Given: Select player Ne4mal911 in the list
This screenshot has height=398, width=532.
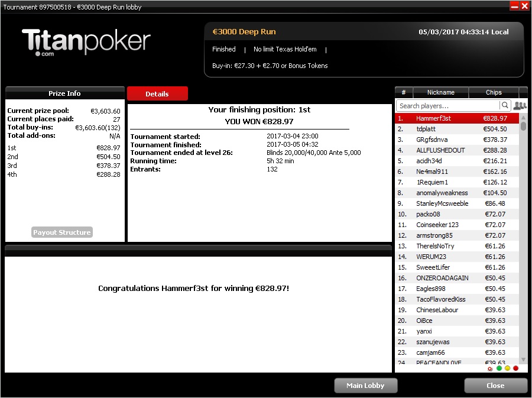Looking at the screenshot, I should pyautogui.click(x=457, y=172).
